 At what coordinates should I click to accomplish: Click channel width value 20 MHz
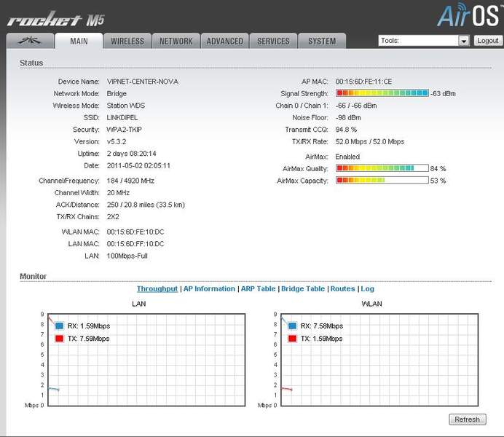118,193
